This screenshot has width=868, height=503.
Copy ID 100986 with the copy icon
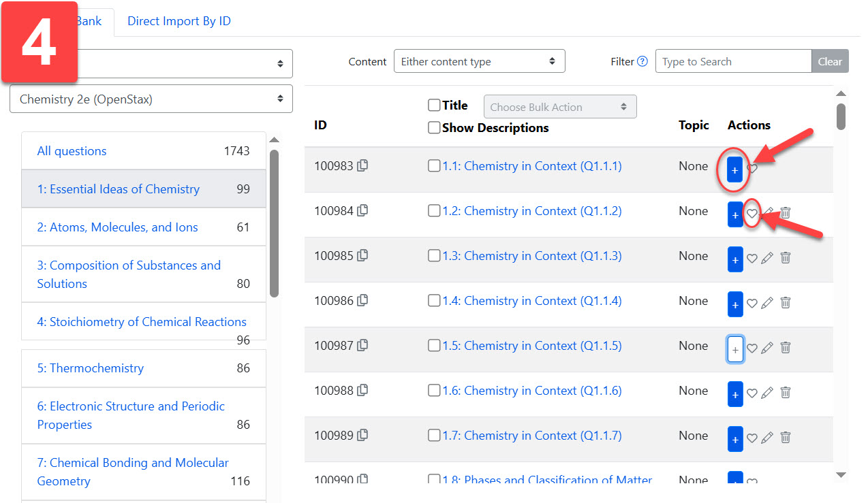point(362,300)
